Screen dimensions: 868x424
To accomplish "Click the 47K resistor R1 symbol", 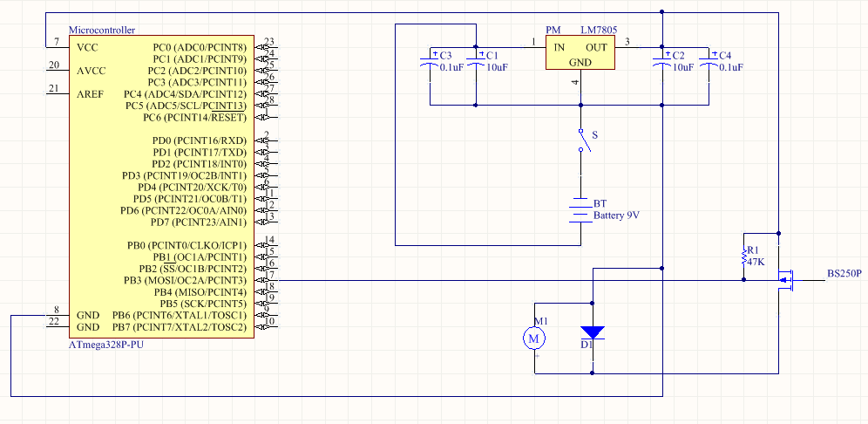I will pos(743,258).
